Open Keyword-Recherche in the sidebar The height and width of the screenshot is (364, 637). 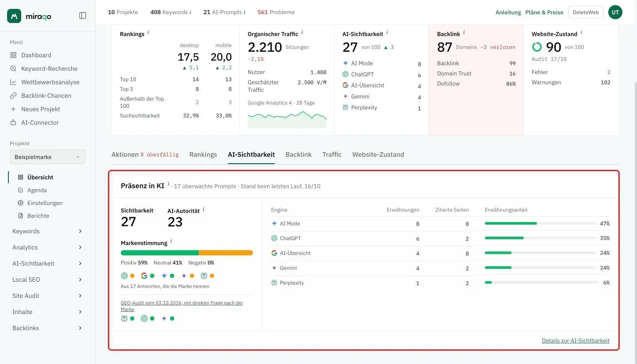coord(43,69)
